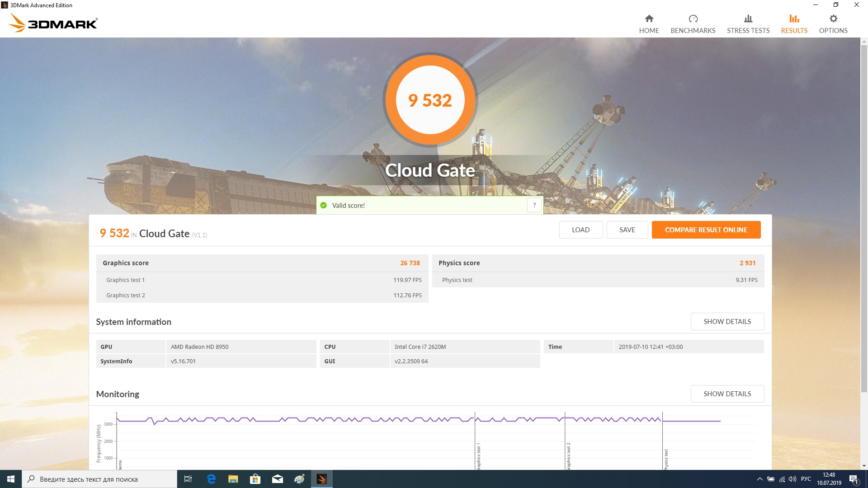Click the Save button
This screenshot has height=488, width=868.
coord(627,230)
